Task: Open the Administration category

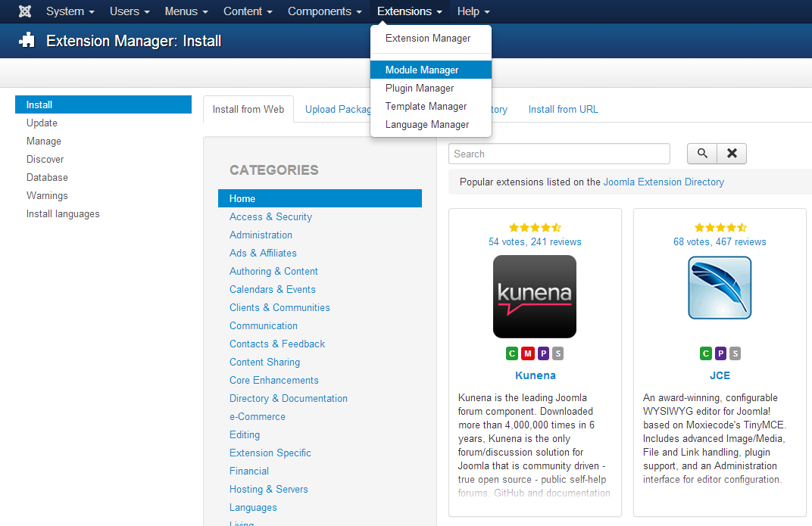Action: [261, 235]
